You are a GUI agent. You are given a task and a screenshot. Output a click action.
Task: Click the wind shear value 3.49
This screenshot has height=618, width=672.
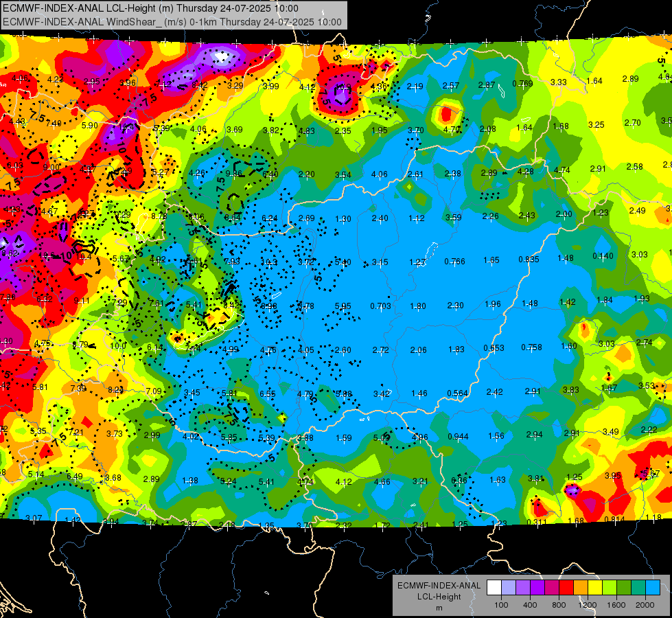pos(610,431)
